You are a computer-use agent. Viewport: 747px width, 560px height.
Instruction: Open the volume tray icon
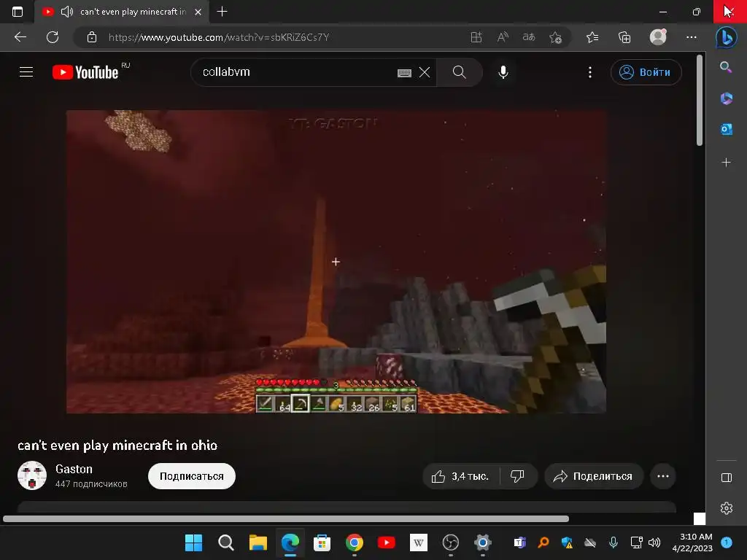click(x=654, y=542)
